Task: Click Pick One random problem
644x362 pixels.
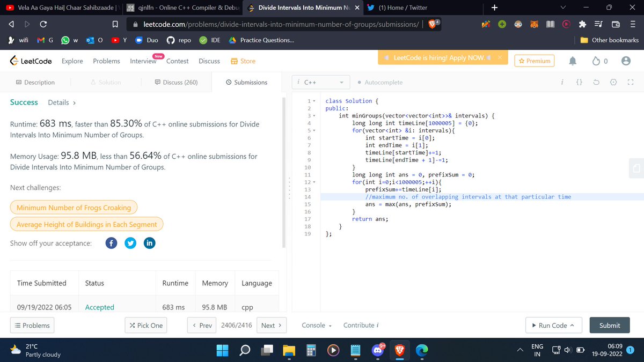Action: pos(146,326)
